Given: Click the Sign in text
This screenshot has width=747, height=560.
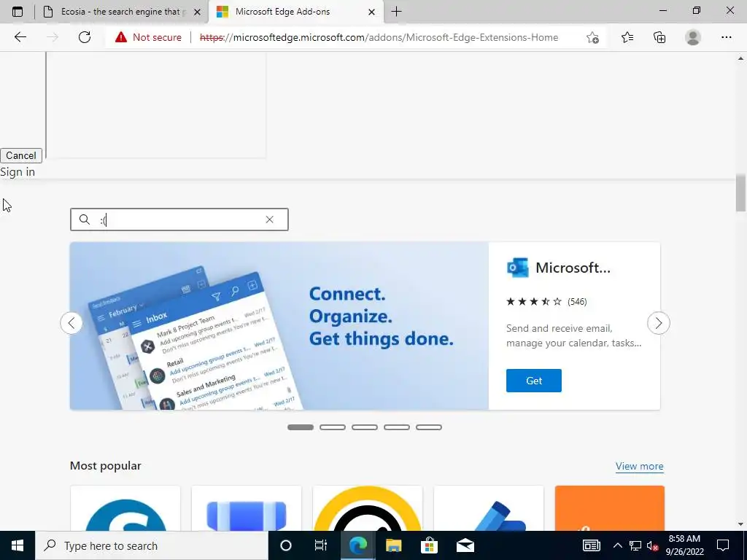Looking at the screenshot, I should point(18,172).
